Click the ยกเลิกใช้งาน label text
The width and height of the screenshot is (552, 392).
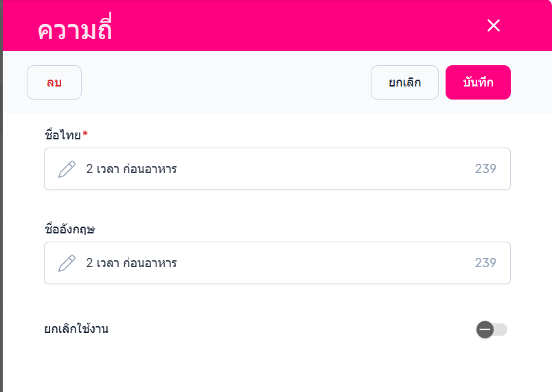[x=76, y=329]
